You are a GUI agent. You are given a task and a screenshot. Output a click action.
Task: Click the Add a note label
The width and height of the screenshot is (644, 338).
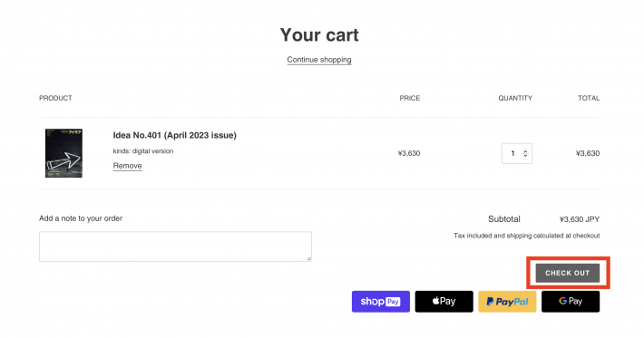(81, 218)
